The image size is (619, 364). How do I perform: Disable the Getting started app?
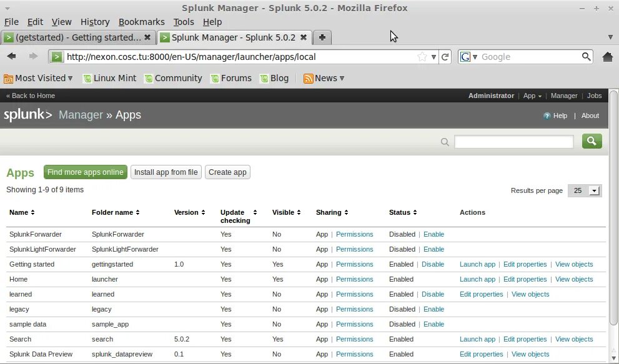pyautogui.click(x=433, y=264)
